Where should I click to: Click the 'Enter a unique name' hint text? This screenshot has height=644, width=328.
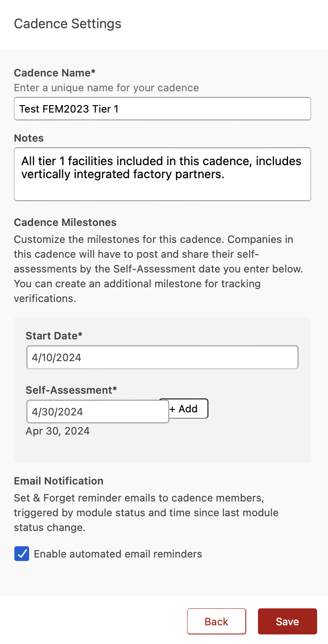[x=107, y=88]
